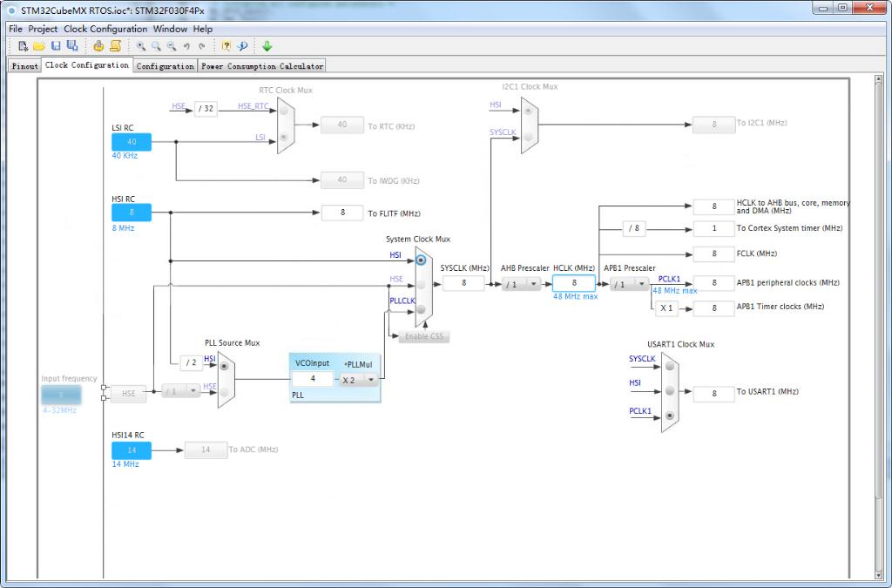Select the best-fit zoom magnifier icon

pyautogui.click(x=156, y=46)
